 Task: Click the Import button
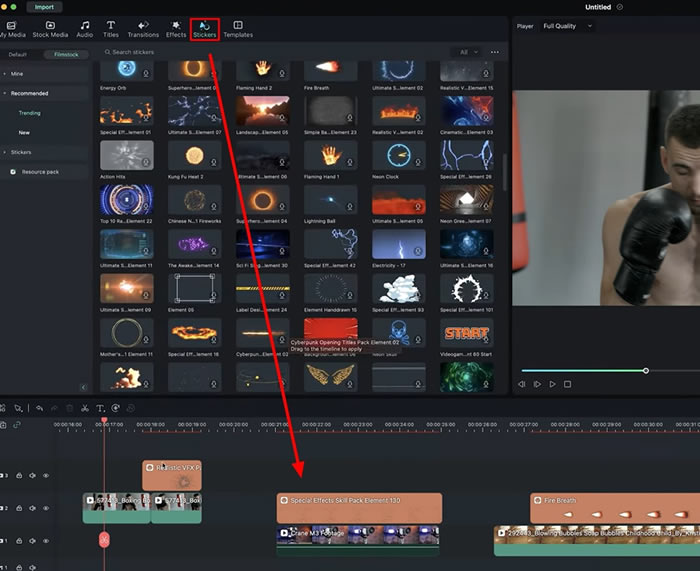pyautogui.click(x=44, y=7)
